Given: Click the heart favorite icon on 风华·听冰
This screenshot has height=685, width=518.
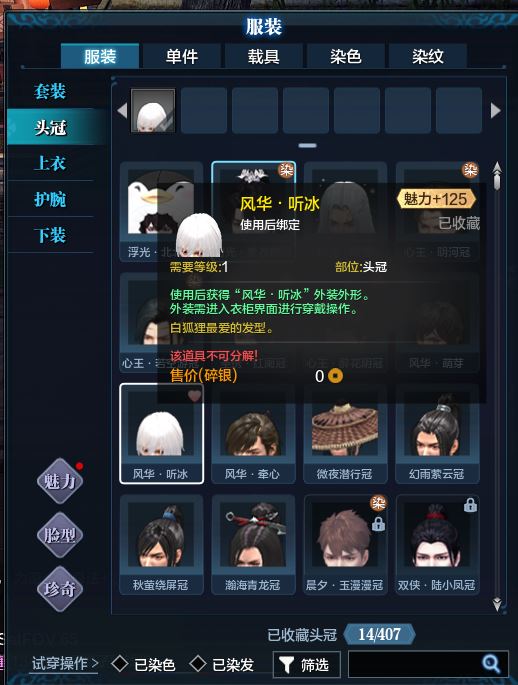Looking at the screenshot, I should (x=194, y=395).
